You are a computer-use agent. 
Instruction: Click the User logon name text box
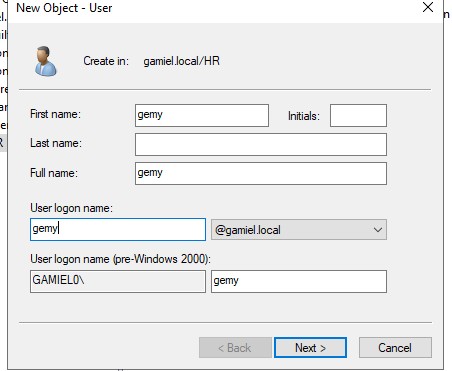click(x=118, y=229)
